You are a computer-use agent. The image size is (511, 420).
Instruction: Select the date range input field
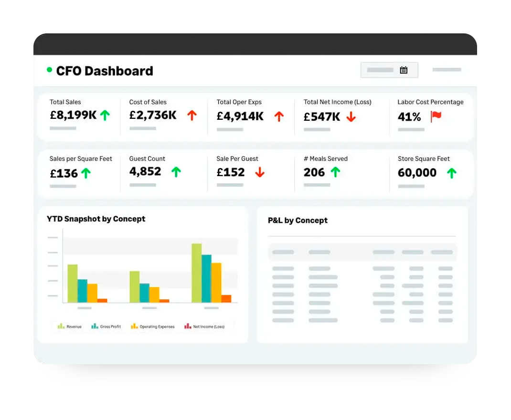coord(389,70)
